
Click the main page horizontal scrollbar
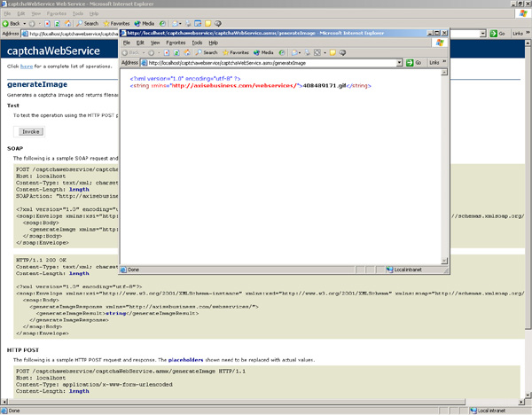pos(263,402)
